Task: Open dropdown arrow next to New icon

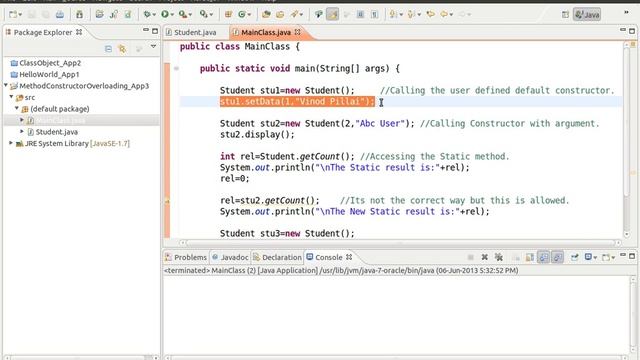Action: tap(20, 15)
